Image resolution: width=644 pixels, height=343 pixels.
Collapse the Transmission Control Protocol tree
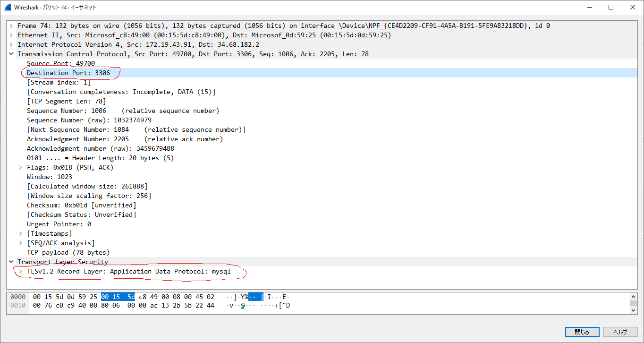(x=11, y=54)
